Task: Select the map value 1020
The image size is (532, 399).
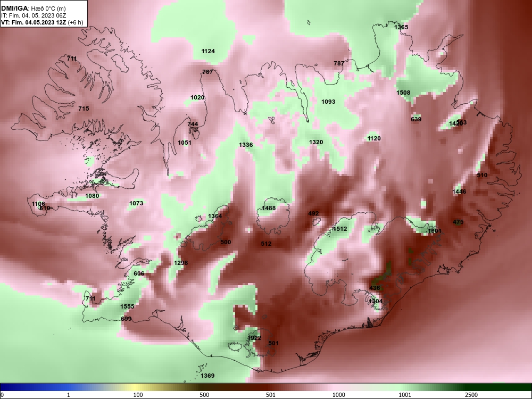Action: click(197, 98)
